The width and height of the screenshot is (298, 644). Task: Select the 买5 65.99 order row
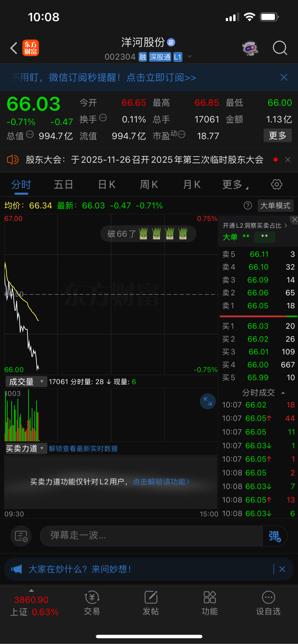coord(258,377)
